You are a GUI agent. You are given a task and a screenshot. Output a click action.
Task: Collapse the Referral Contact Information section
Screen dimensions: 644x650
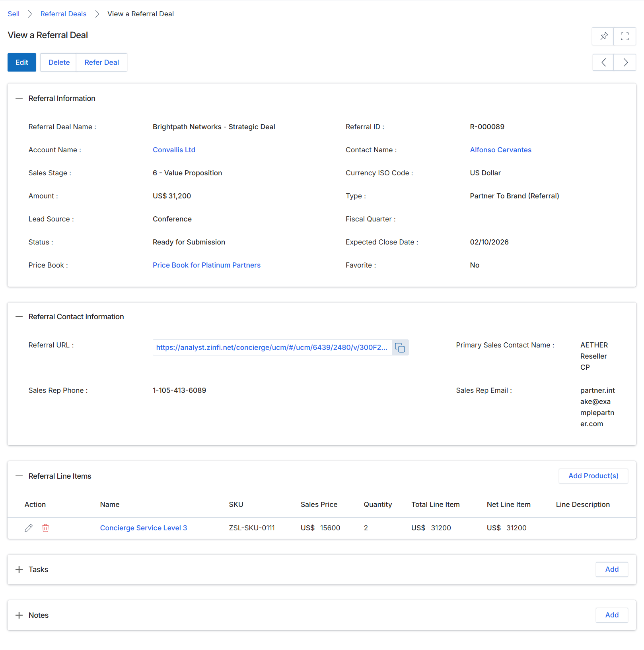click(19, 316)
